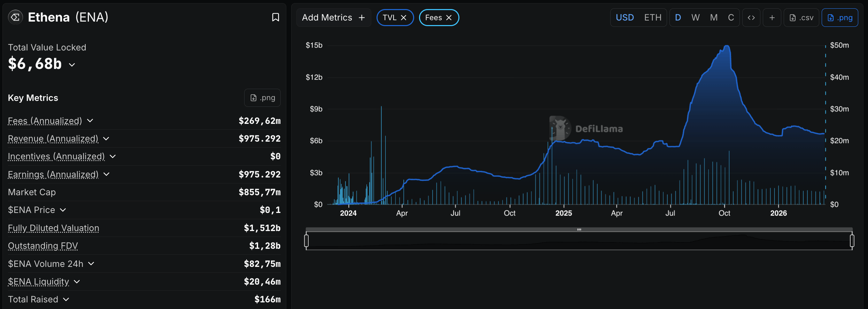Expand $ENA Liquidity details
This screenshot has width=868, height=309.
pyautogui.click(x=77, y=282)
